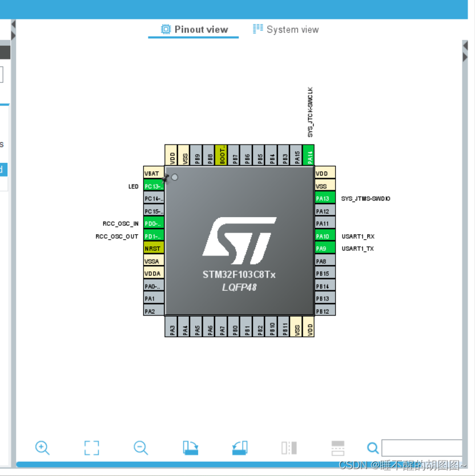Screen dimensions: 475x476
Task: Click the SYS_JTMS-SWDIO signal label
Action: click(365, 198)
